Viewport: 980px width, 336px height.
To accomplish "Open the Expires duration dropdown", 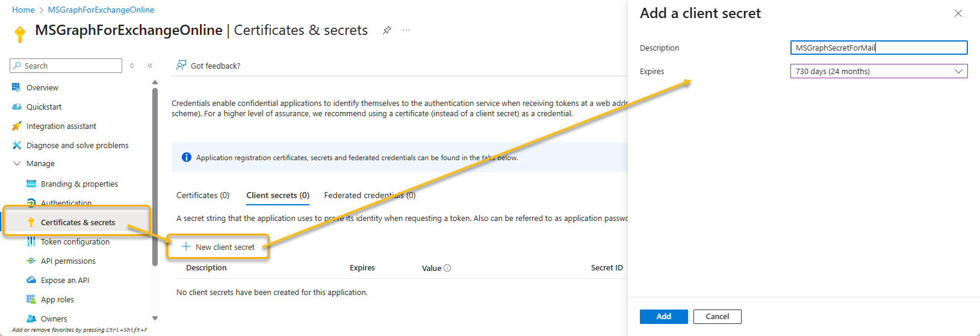I will point(878,71).
